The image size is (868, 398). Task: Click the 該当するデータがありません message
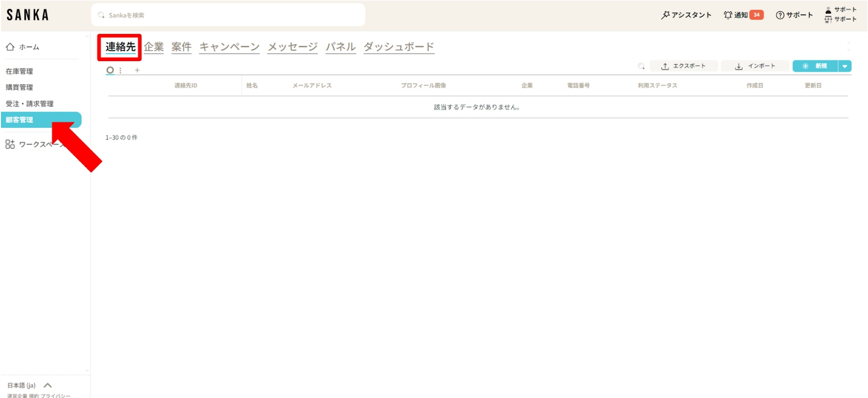coord(478,107)
